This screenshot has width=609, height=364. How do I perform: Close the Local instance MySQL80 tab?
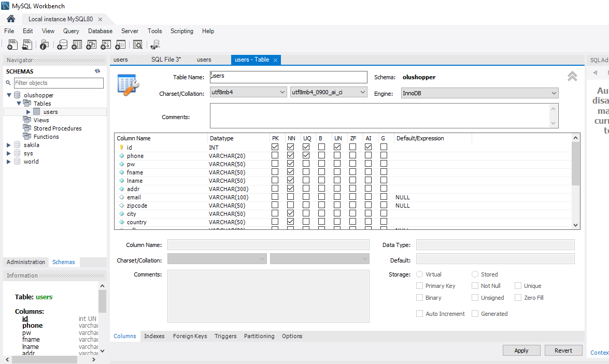click(100, 19)
